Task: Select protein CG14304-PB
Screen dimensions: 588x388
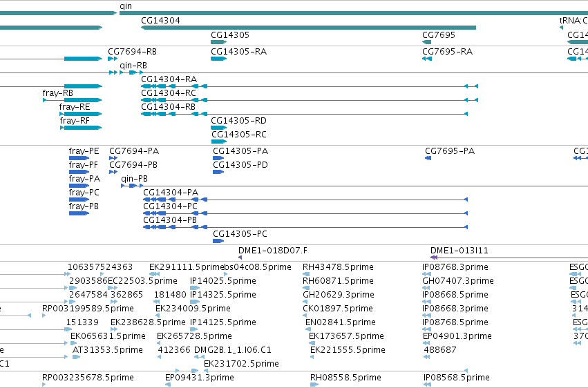Action: point(170,221)
